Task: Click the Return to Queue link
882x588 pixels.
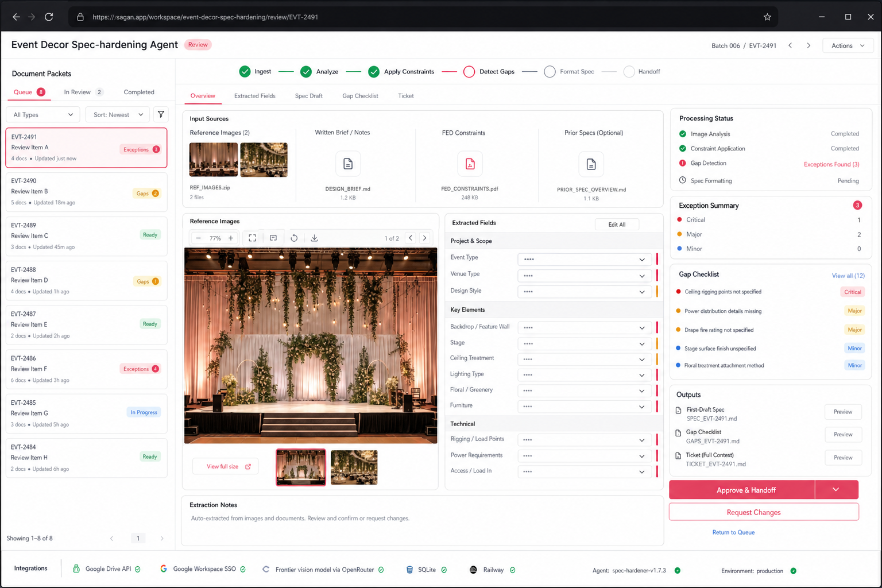Action: click(x=733, y=532)
